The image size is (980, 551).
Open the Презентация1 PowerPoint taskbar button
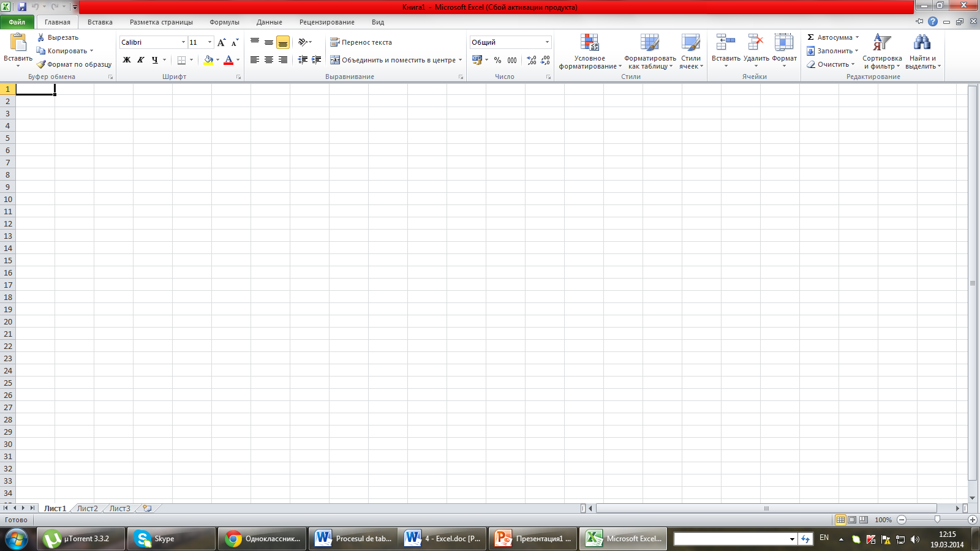point(533,539)
